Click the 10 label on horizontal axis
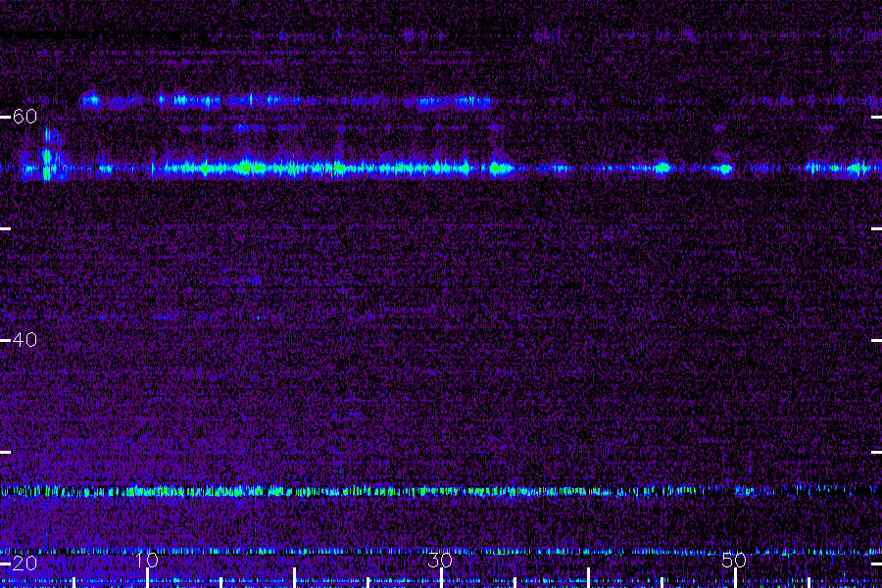The image size is (882, 588). (x=146, y=560)
